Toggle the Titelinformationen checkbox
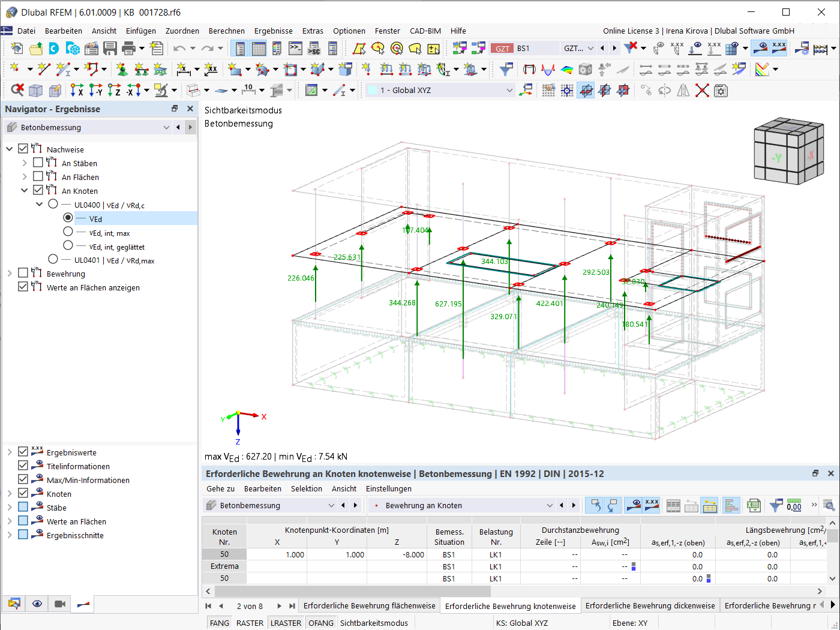 (23, 466)
